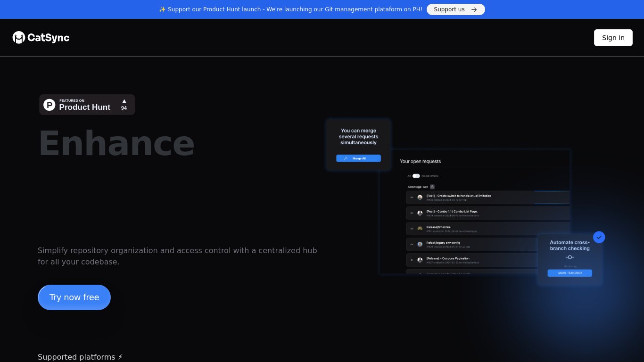This screenshot has height=362, width=644.
Task: Click the Product Hunt 'P' logo
Action: (50, 105)
